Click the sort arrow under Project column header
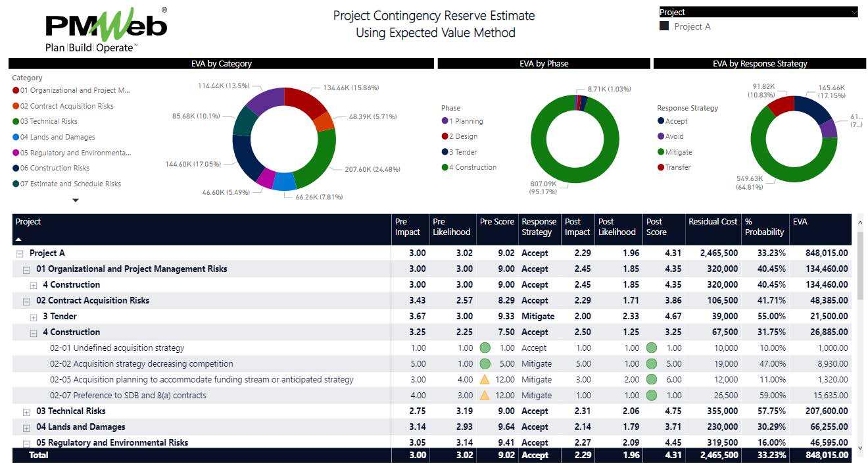The height and width of the screenshot is (470, 868). pos(18,240)
